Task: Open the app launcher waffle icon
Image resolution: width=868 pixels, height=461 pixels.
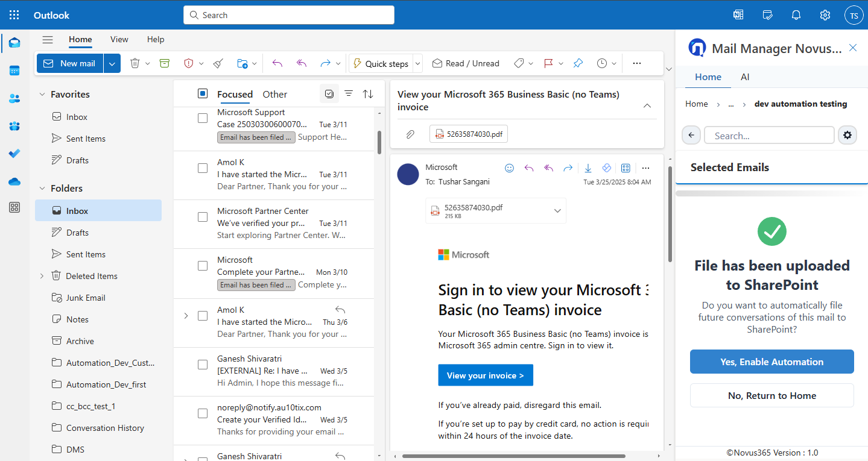Action: [x=14, y=15]
